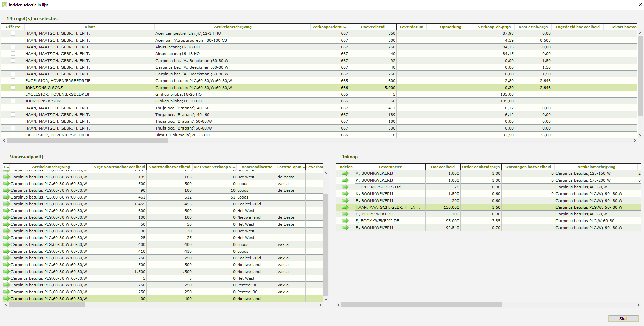Click green arrow on highlighted Nieuwe land 400 row
This screenshot has height=326, width=644.
(x=6, y=299)
